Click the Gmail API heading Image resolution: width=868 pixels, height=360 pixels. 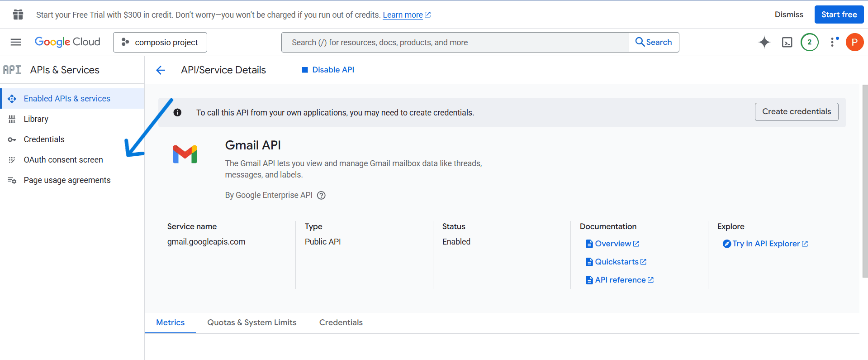pos(253,145)
